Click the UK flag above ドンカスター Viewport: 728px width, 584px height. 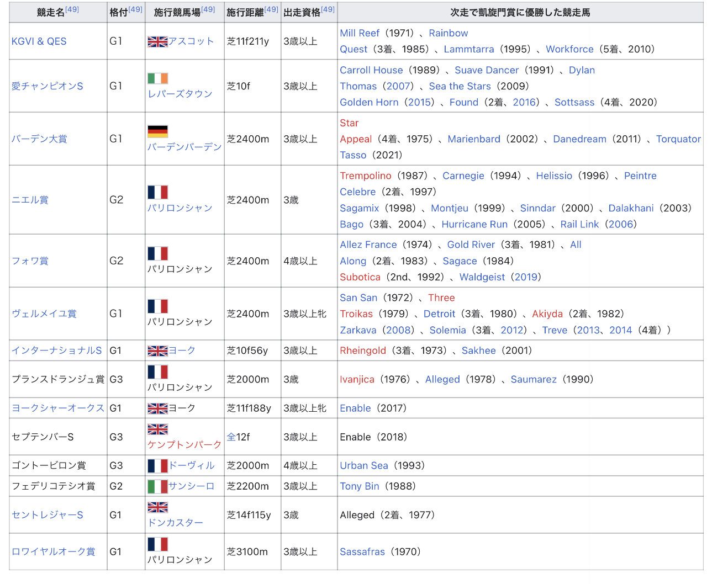pyautogui.click(x=157, y=507)
